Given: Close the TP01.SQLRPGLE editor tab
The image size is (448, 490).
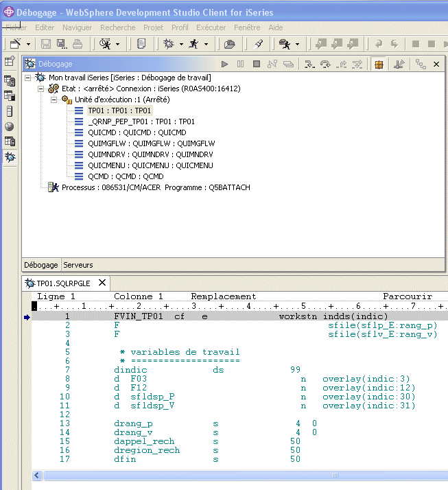Looking at the screenshot, I should 102,282.
